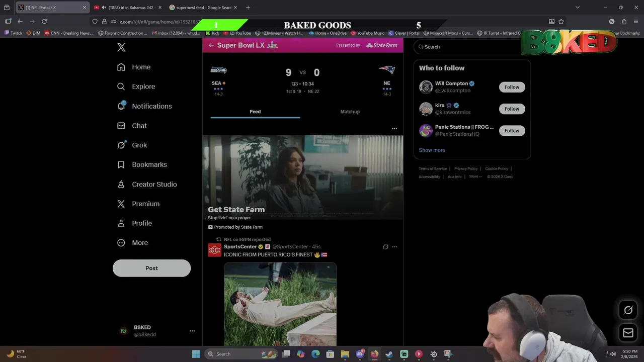Click the Grok icon on the SportsCenter post
The height and width of the screenshot is (362, 644).
click(385, 247)
